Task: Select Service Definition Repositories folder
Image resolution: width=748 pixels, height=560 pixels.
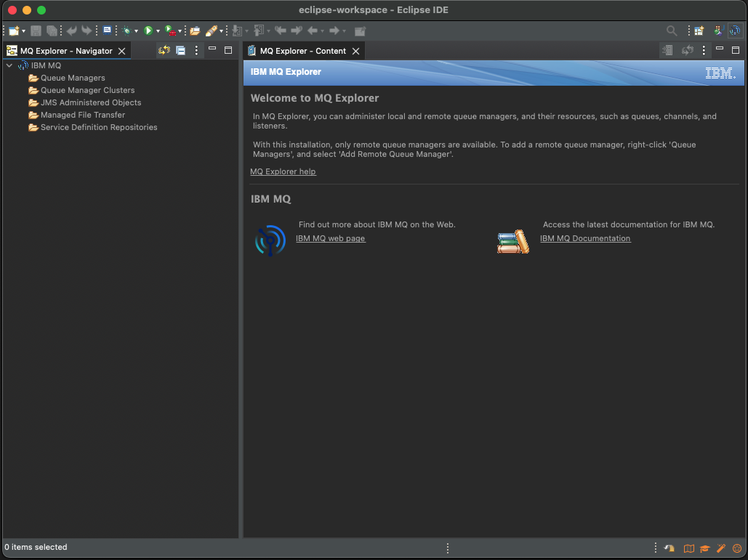Action: [x=99, y=127]
